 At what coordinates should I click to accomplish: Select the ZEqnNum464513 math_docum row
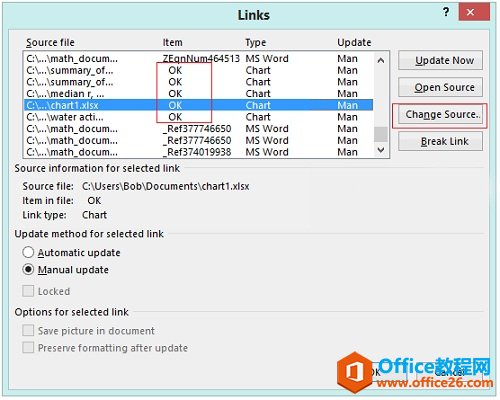point(199,59)
